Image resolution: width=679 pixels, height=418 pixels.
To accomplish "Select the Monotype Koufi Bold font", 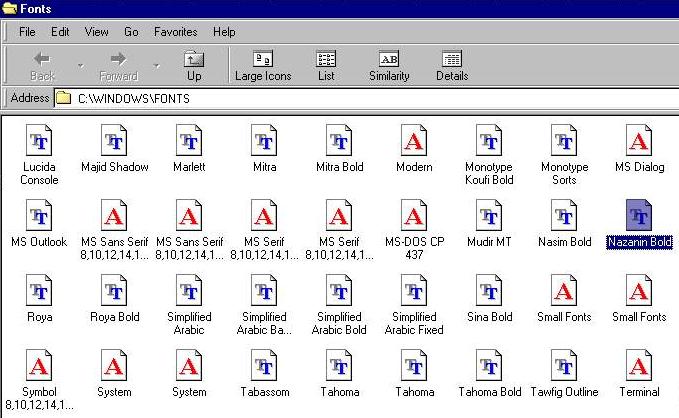I will [489, 155].
